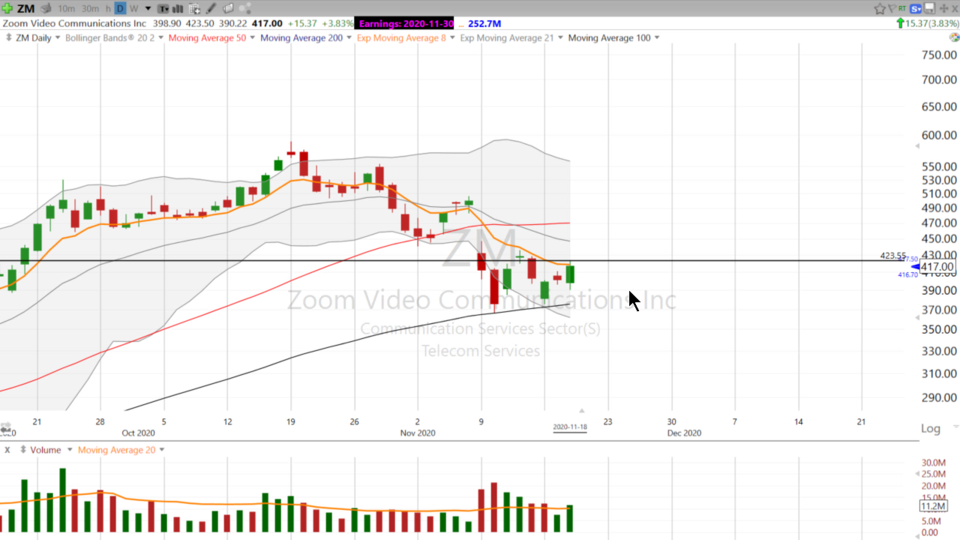Click the Earnings: 2020-11-30 label

tap(406, 23)
